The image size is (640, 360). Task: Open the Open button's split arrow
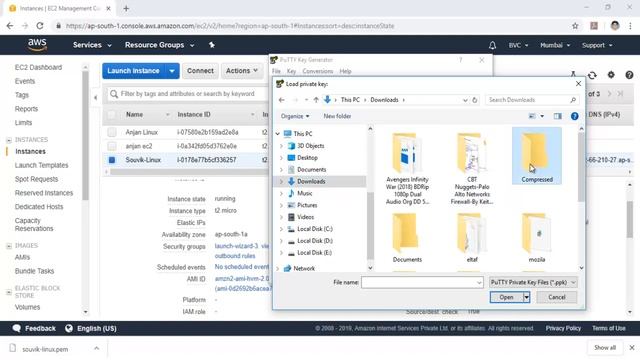pos(527,297)
